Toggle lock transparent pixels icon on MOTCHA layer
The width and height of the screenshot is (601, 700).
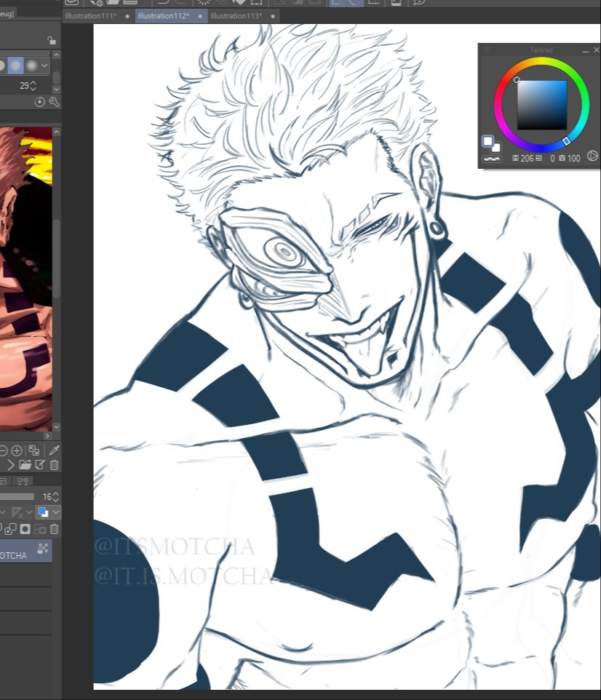43,548
